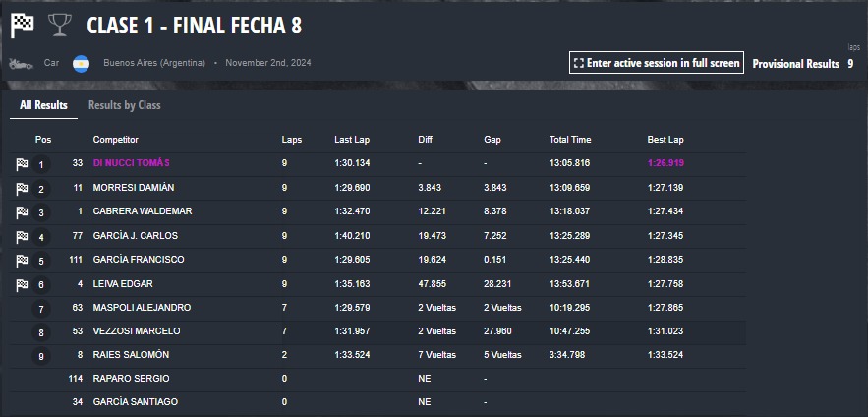Image resolution: width=868 pixels, height=417 pixels.
Task: Click the finish flag icon for position 1
Action: tap(22, 164)
